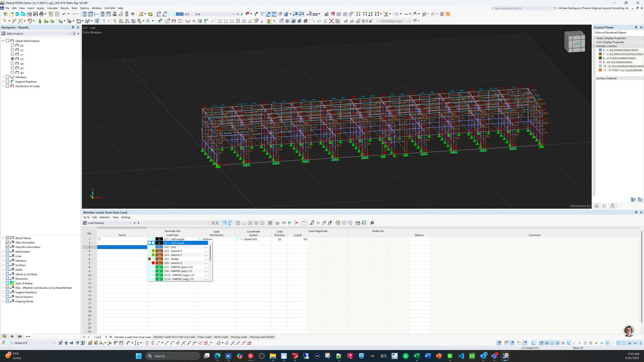This screenshot has width=644, height=362.
Task: Click the Windows Start button
Action: click(x=139, y=356)
